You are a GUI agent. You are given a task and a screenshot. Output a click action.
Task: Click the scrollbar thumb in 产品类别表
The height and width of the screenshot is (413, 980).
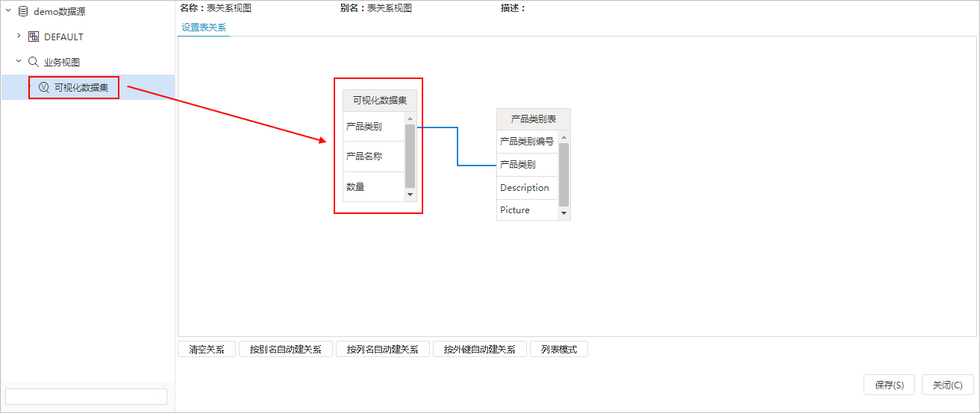(564, 174)
